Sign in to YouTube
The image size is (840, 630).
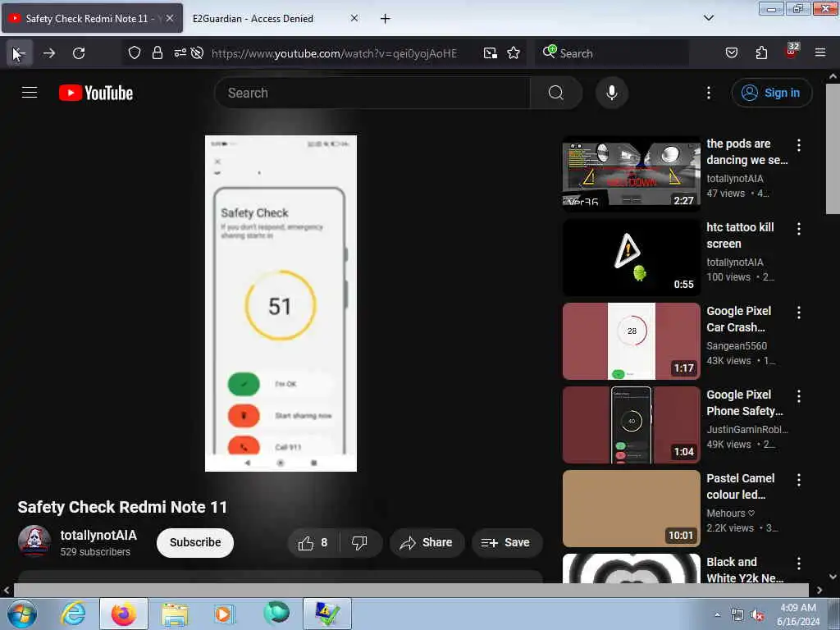tap(771, 93)
